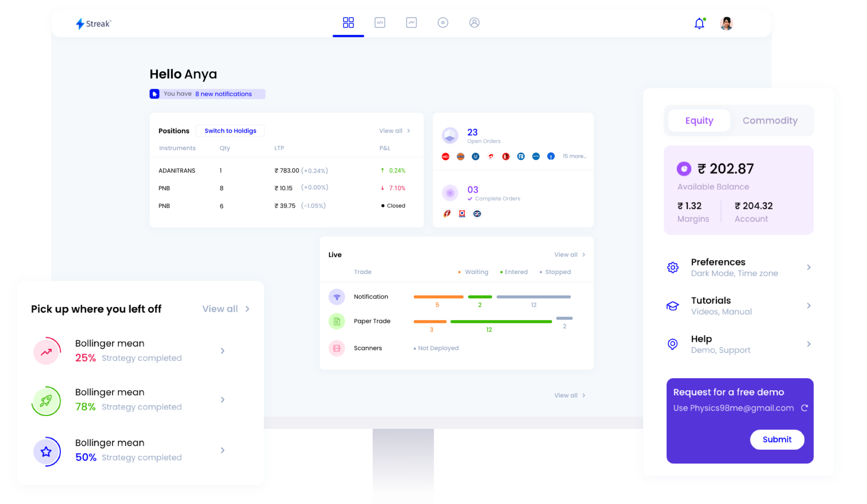View all Live trades

(x=566, y=254)
